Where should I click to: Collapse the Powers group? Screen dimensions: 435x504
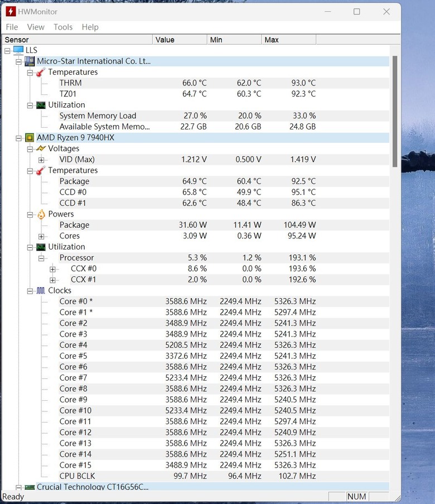(x=30, y=214)
